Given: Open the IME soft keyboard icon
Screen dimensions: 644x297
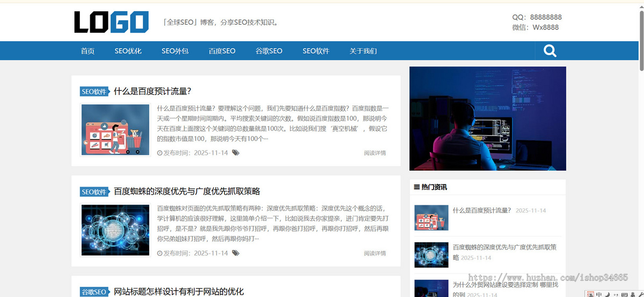Looking at the screenshot, I should click(x=625, y=294).
